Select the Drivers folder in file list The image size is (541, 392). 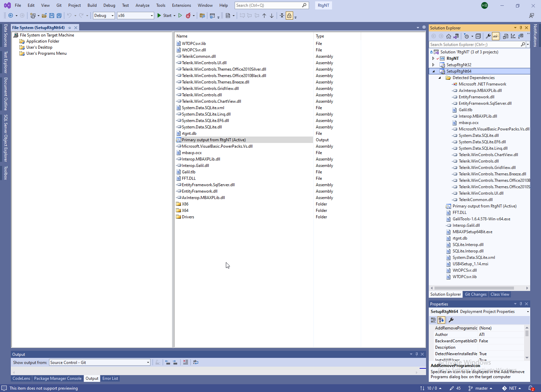pyautogui.click(x=185, y=217)
